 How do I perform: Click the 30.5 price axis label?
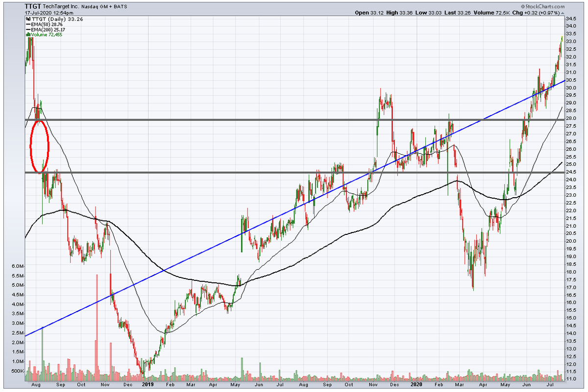point(571,80)
